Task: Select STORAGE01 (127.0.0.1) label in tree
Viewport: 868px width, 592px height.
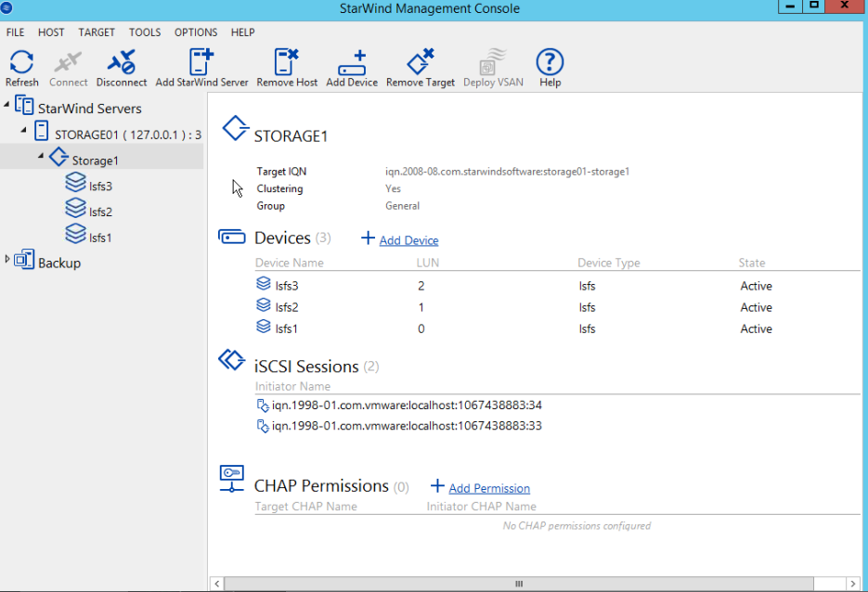Action: (x=128, y=135)
